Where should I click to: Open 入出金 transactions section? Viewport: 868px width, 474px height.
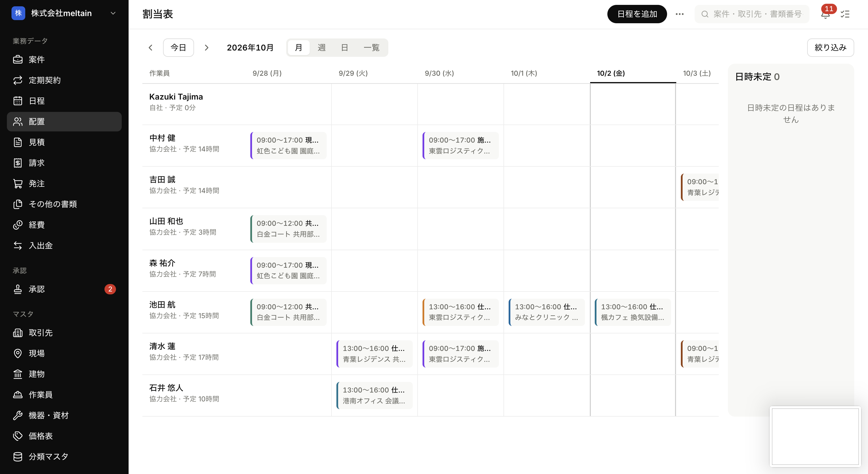click(64, 246)
